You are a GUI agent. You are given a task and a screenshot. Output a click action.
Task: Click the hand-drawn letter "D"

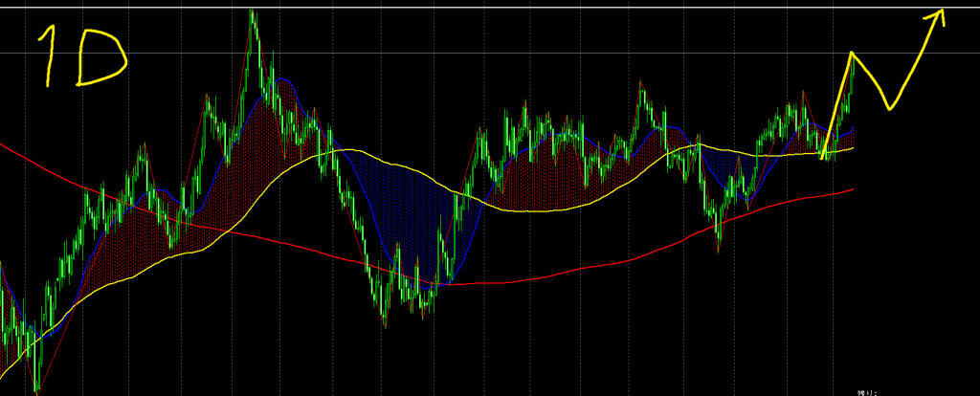(100, 59)
